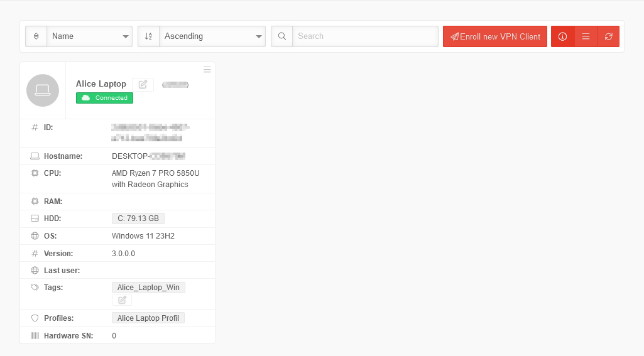Screen dimensions: 644x356
Task: Click the Alice Laptop title
Action: [101, 84]
